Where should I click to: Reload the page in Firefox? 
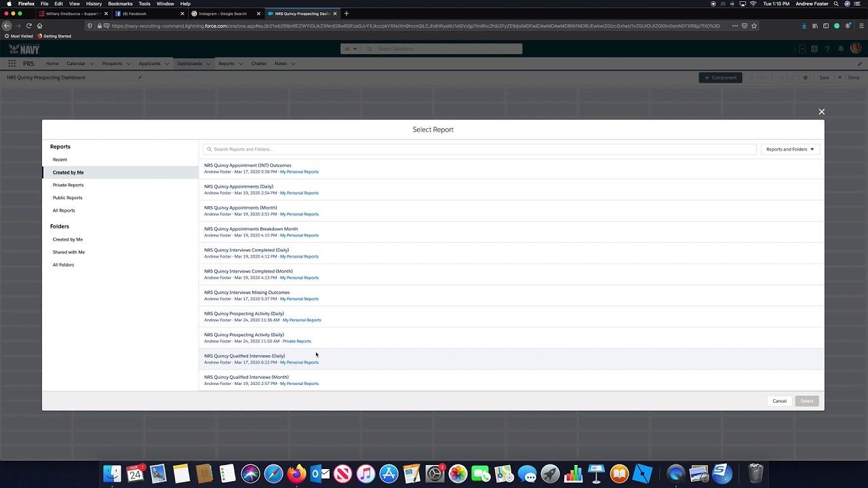[x=28, y=26]
